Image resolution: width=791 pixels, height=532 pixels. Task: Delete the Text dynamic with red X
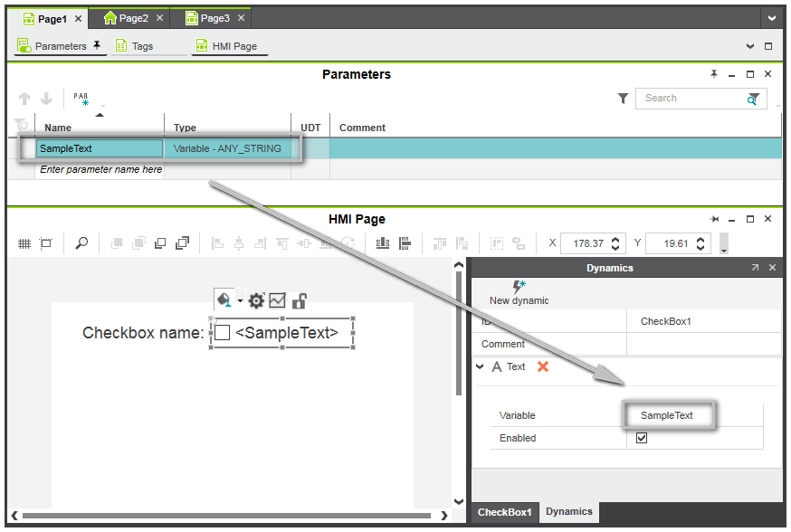pyautogui.click(x=543, y=366)
